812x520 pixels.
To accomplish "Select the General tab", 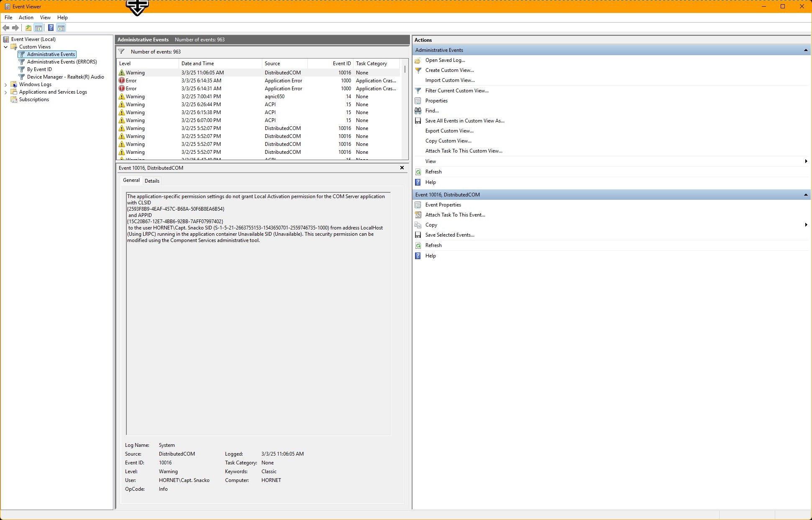I will coord(131,180).
